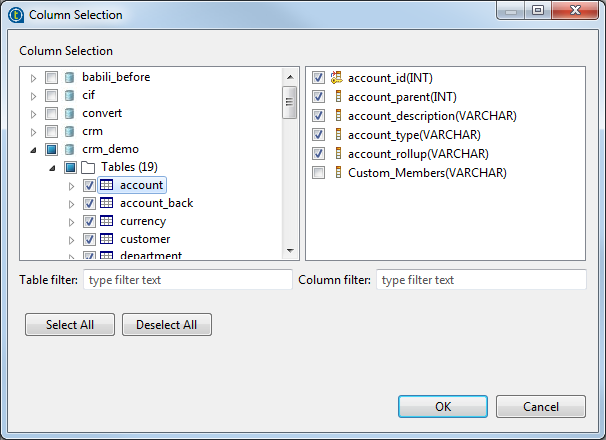Click the Deselect All button
Viewport: 606px width, 440px height.
point(167,325)
